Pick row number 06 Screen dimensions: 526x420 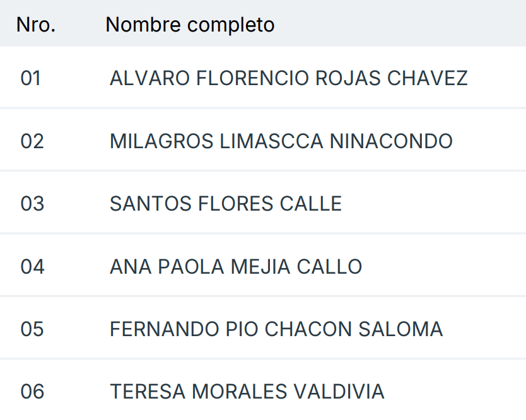(32, 392)
